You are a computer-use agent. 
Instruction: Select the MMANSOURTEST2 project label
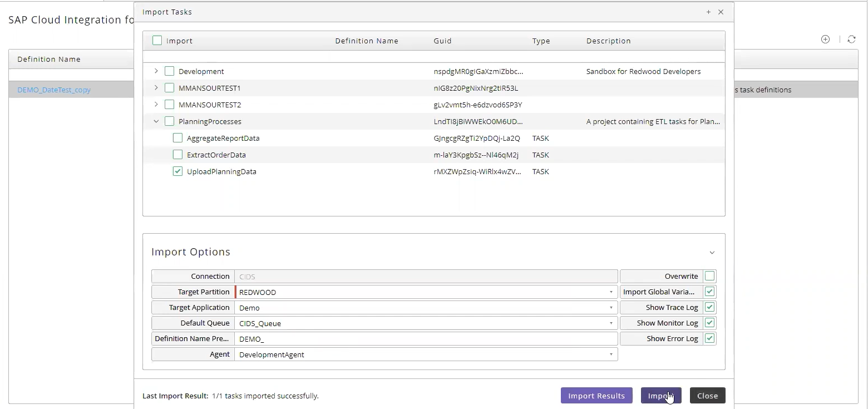pos(210,105)
